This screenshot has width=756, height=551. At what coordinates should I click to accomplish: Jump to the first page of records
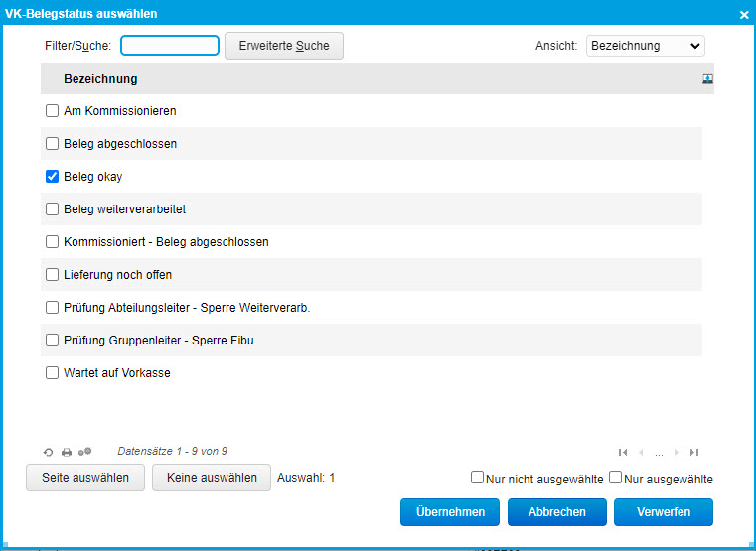(623, 452)
